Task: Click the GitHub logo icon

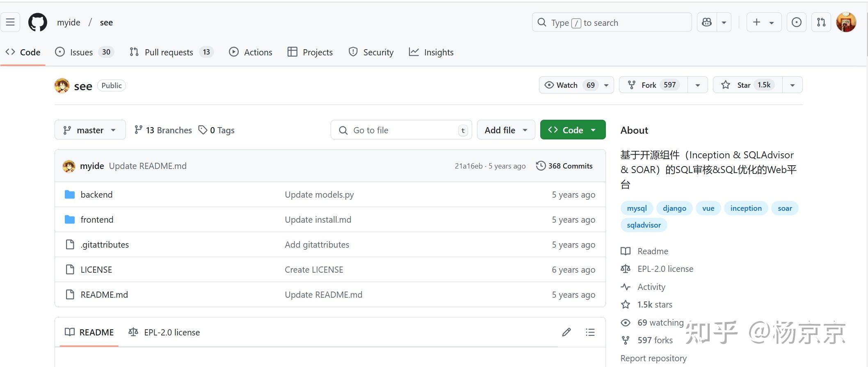Action: (x=37, y=22)
